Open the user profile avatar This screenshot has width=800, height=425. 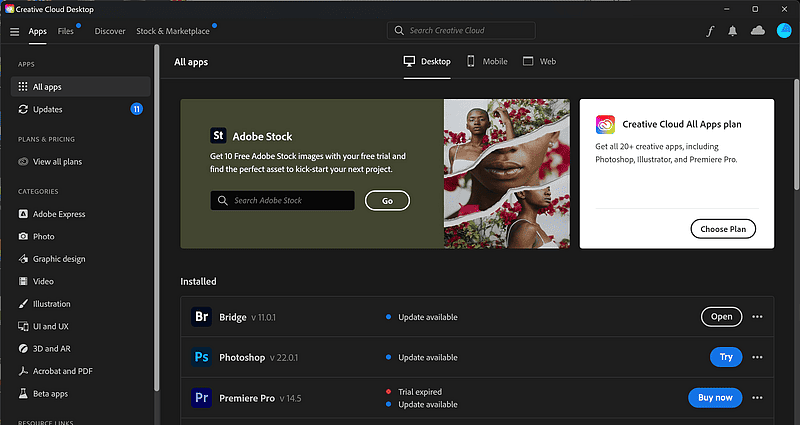click(784, 31)
